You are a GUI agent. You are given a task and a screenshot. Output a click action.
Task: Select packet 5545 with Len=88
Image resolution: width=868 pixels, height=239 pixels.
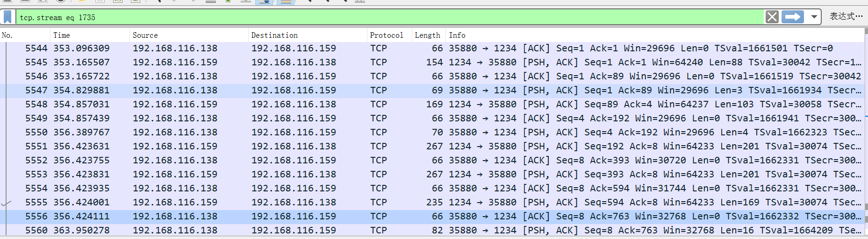432,62
